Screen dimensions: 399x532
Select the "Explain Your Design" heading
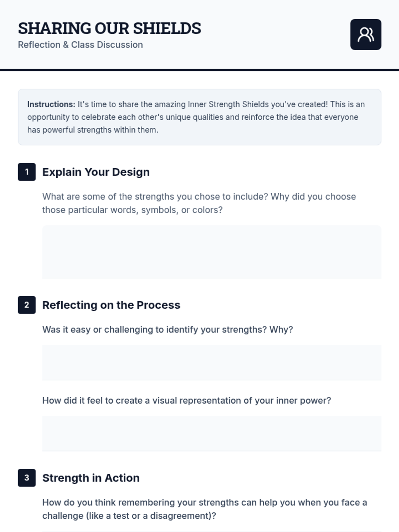96,172
